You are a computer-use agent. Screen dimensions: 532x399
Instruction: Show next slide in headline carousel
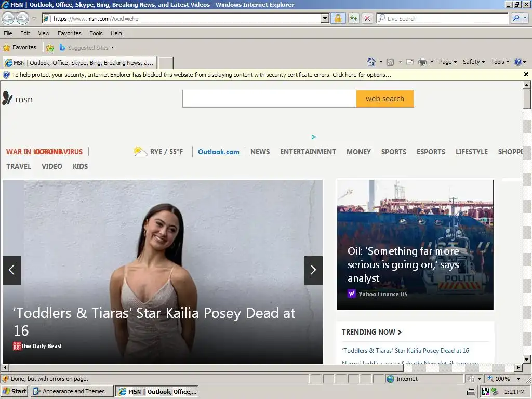point(313,270)
